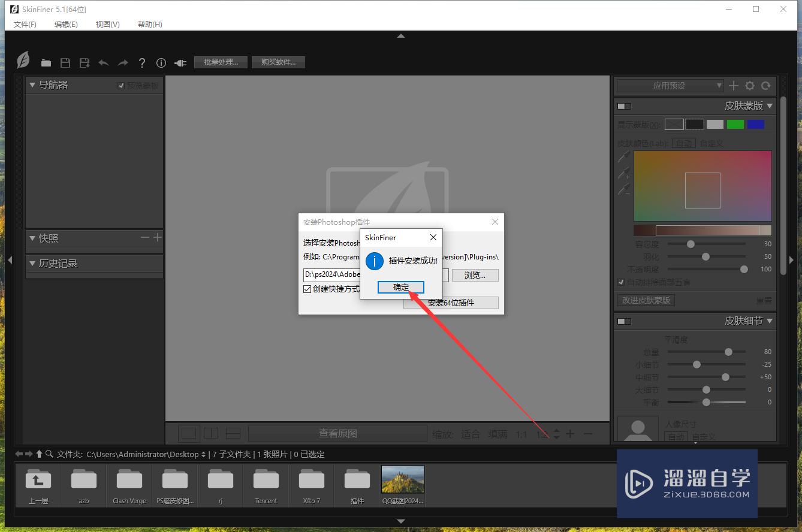Open the 编辑(E) menu
This screenshot has width=802, height=532.
(x=66, y=24)
